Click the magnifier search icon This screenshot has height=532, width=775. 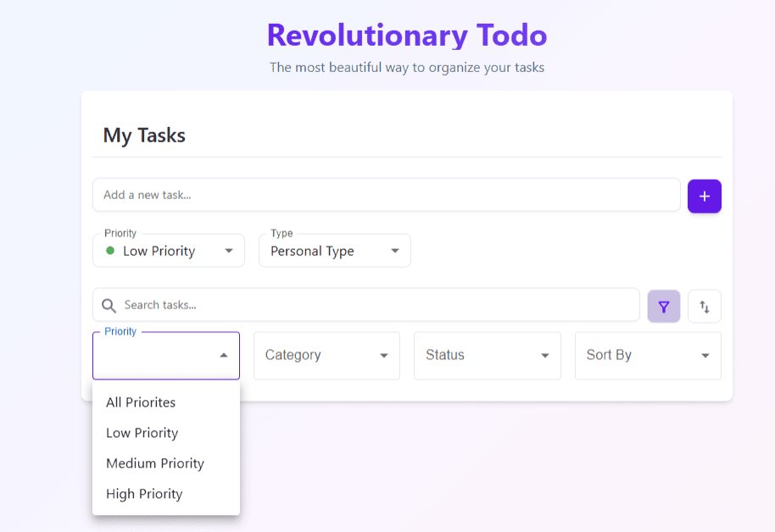[109, 306]
